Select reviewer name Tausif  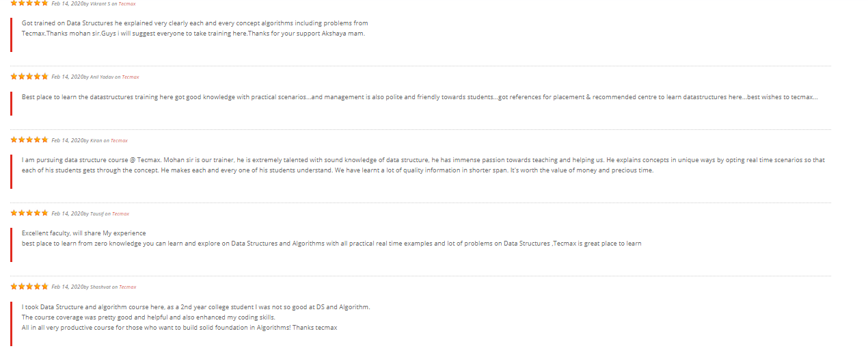tap(96, 214)
